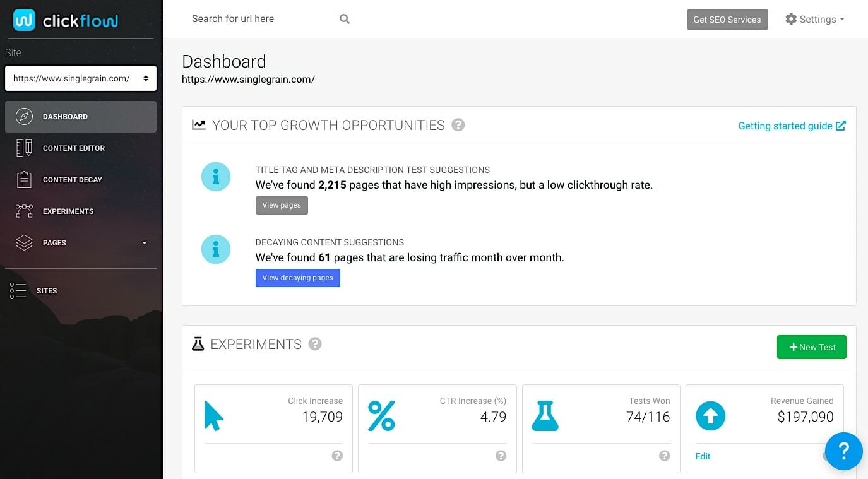
Task: Click the help icon in CTR Increase card
Action: 501,456
